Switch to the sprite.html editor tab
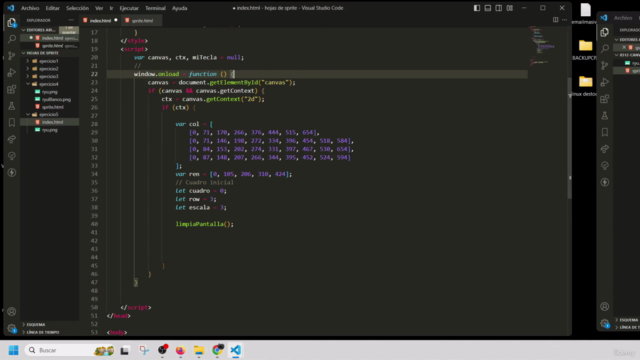640x360 pixels. (142, 20)
